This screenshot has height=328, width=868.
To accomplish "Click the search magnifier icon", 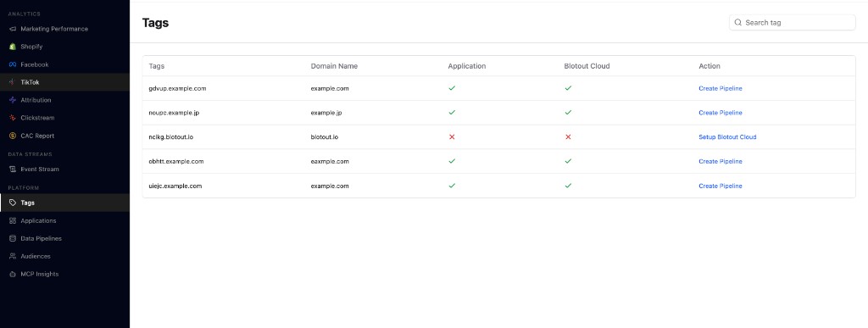I will pos(738,23).
